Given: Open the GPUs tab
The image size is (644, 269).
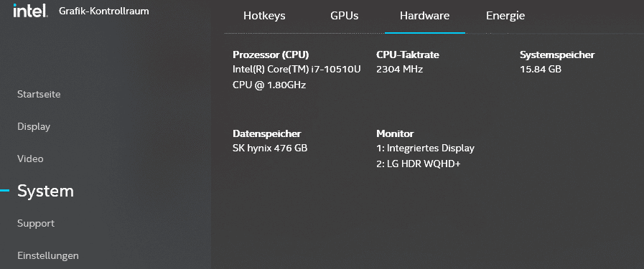Looking at the screenshot, I should tap(344, 16).
